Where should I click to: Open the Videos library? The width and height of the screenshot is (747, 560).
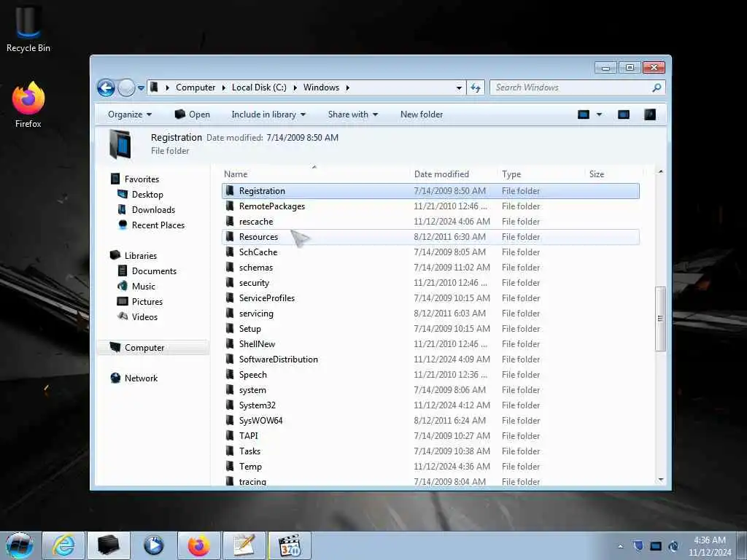click(x=144, y=316)
